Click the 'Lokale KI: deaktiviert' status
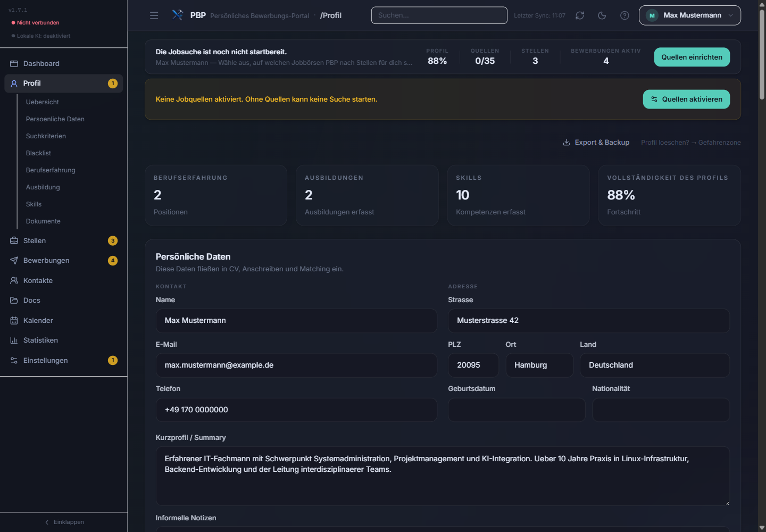This screenshot has height=532, width=766. pos(43,36)
